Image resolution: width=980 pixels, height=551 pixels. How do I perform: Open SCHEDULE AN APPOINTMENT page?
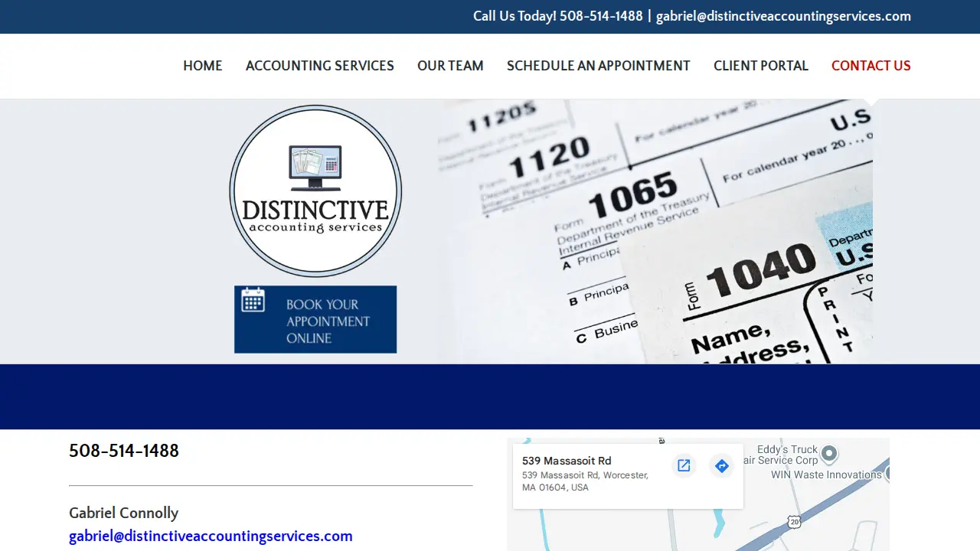coord(599,66)
